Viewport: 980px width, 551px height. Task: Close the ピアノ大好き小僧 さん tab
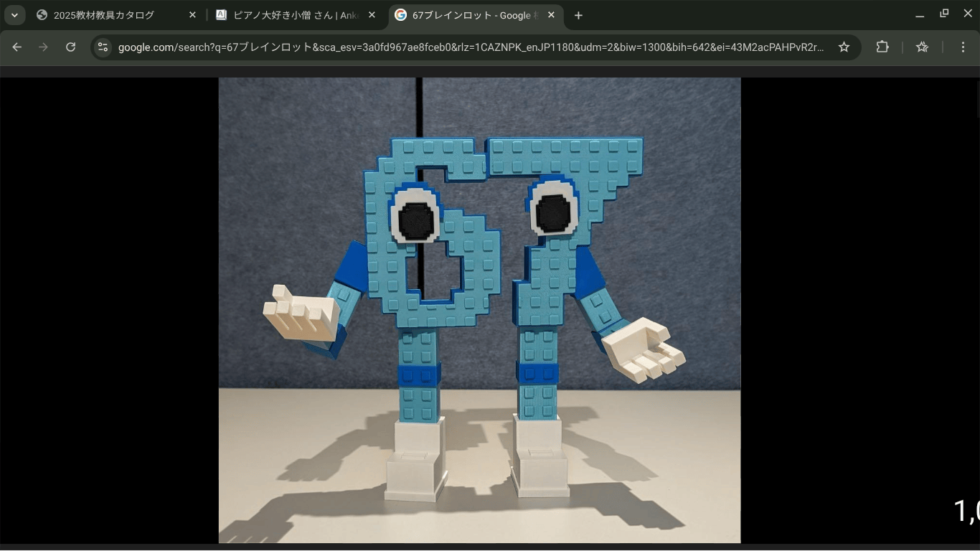[372, 15]
